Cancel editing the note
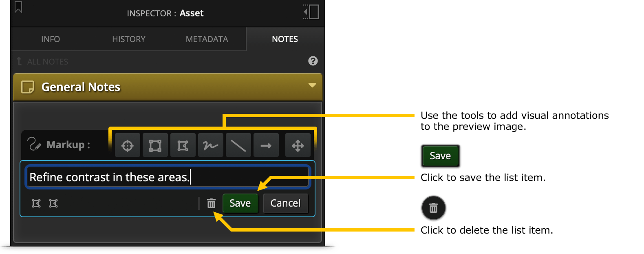Viewport: 644px width, 254px height. (285, 203)
